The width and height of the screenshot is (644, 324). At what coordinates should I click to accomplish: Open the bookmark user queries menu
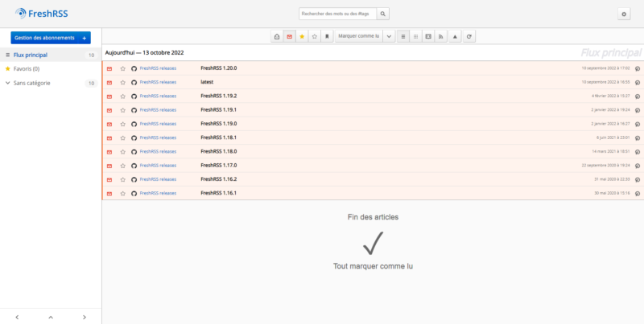[327, 36]
